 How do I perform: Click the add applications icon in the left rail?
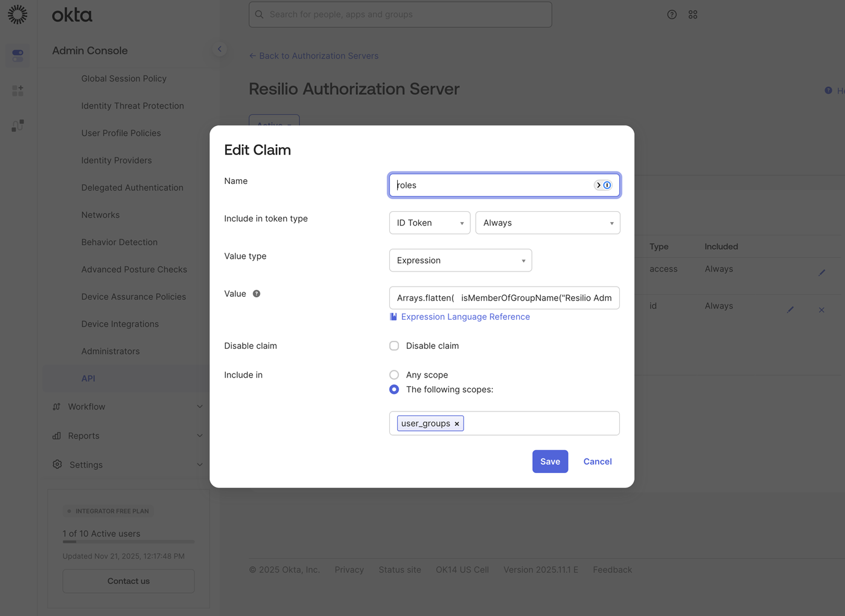tap(18, 90)
